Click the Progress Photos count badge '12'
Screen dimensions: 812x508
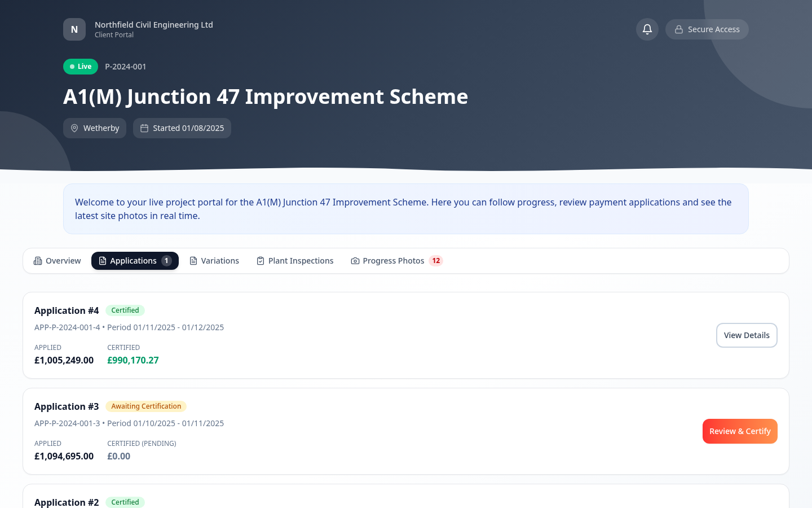point(436,261)
